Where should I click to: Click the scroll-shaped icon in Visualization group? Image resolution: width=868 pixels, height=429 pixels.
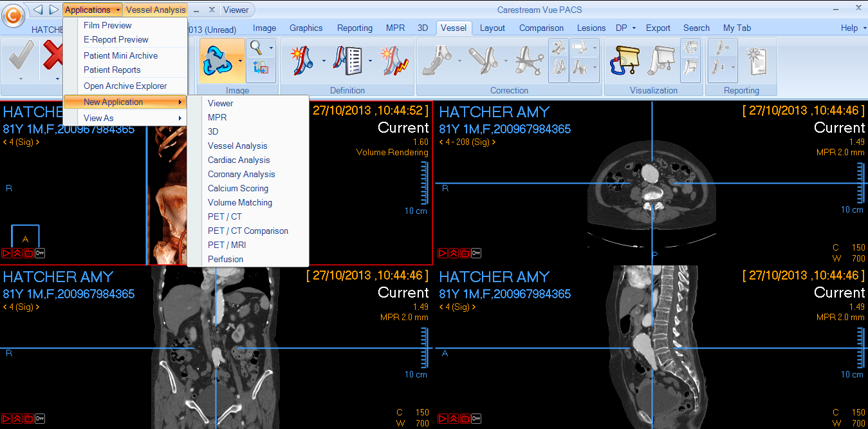[x=625, y=61]
